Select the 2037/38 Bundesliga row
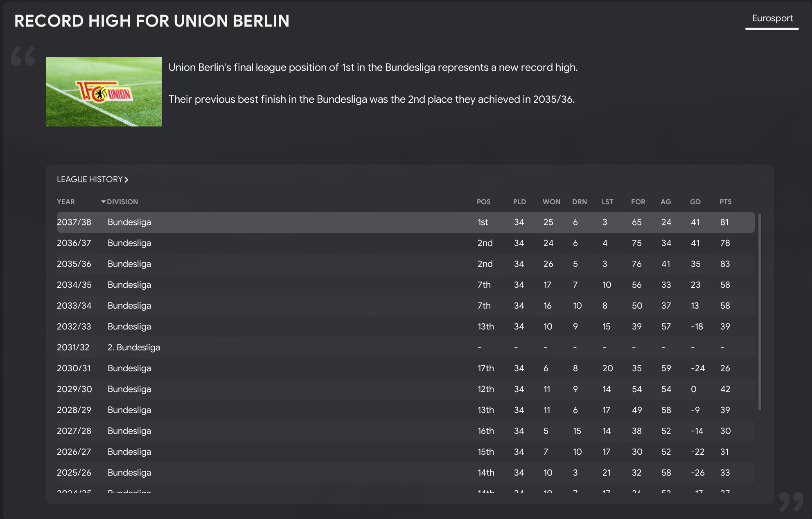This screenshot has width=812, height=519. (405, 222)
